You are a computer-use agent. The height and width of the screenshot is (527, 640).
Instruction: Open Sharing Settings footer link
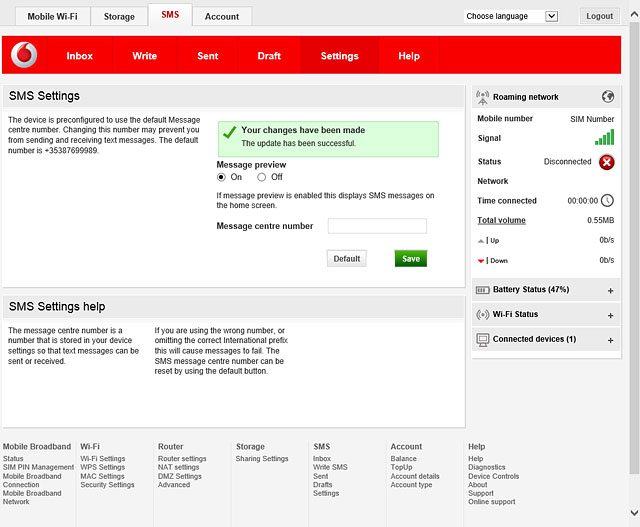point(262,459)
